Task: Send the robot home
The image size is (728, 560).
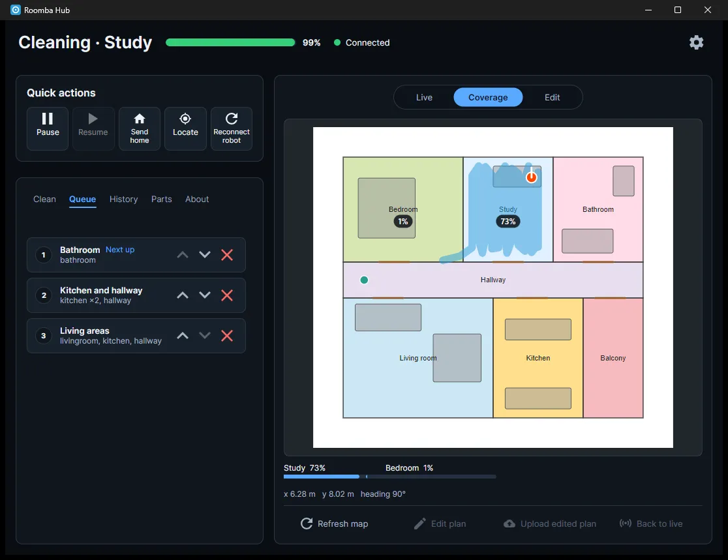Action: [140, 128]
